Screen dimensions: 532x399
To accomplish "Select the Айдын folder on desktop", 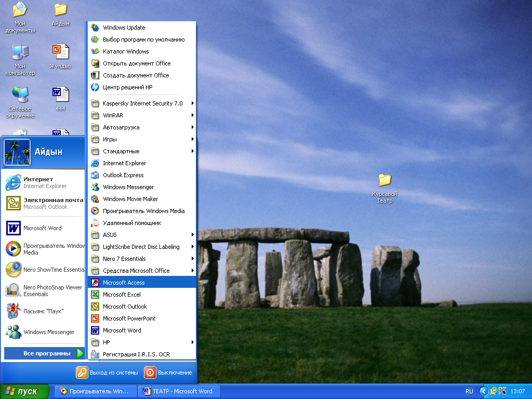I will pyautogui.click(x=60, y=14).
